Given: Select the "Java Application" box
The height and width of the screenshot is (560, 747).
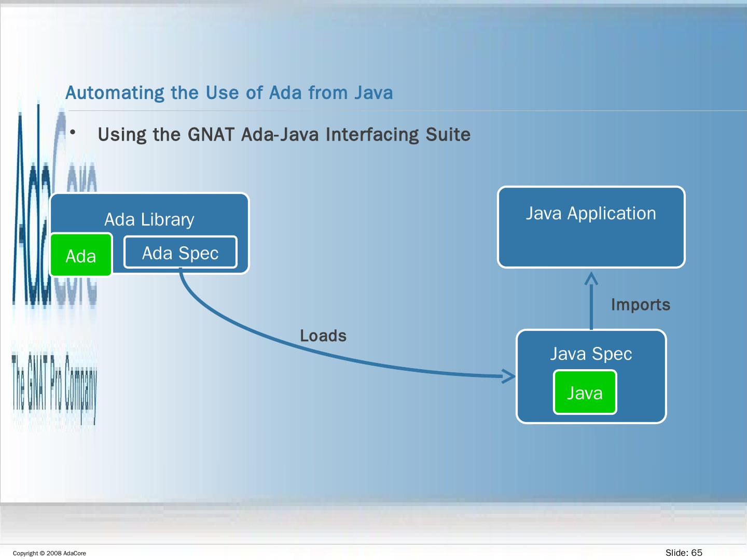Looking at the screenshot, I should [x=591, y=227].
